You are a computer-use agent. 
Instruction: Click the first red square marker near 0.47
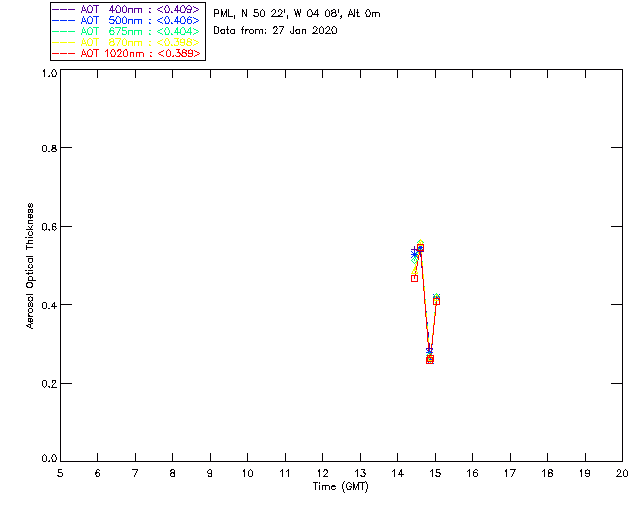point(414,278)
